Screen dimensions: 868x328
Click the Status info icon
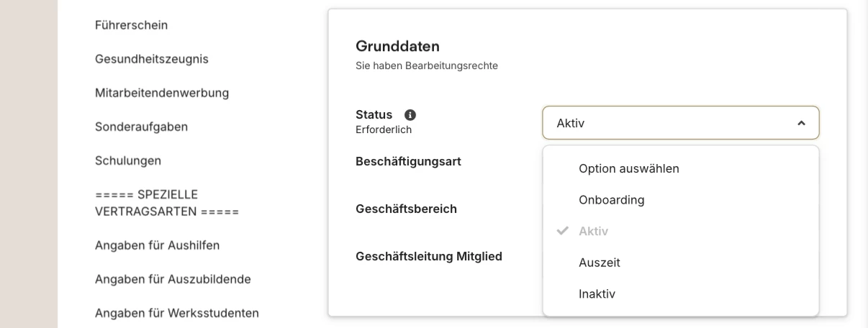tap(411, 115)
